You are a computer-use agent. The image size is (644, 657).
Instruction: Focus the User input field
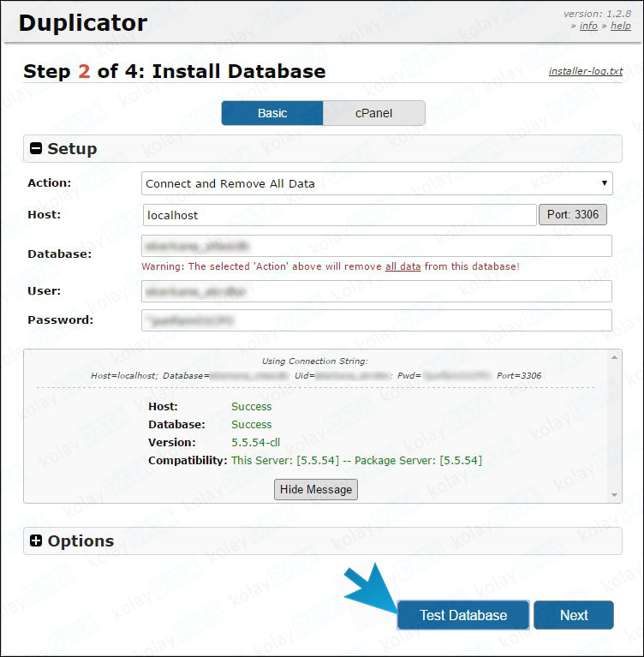[x=377, y=291]
